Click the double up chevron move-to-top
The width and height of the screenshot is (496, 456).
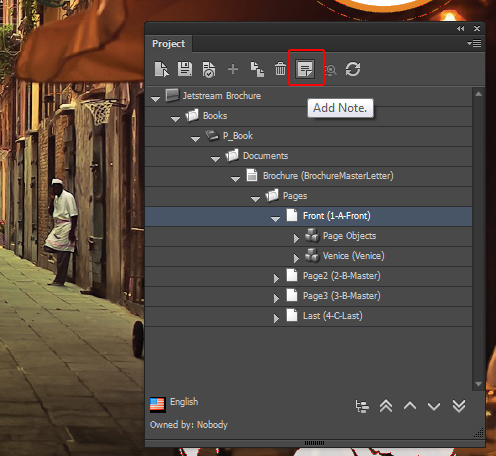point(386,406)
